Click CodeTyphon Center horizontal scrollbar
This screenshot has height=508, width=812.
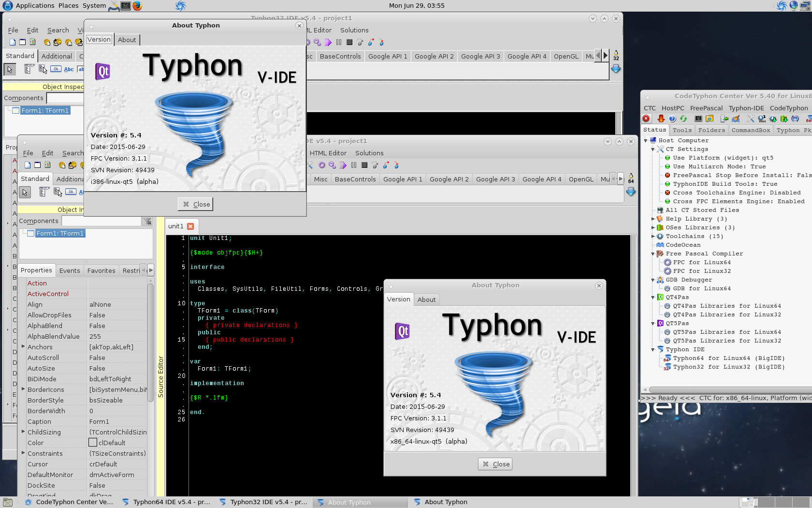point(730,389)
